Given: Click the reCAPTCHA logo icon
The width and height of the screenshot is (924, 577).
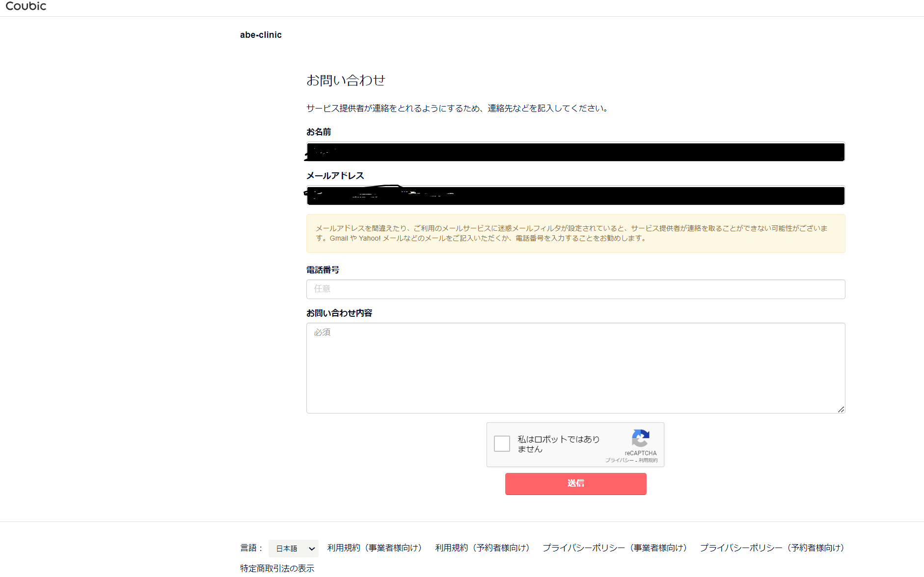Looking at the screenshot, I should click(640, 438).
